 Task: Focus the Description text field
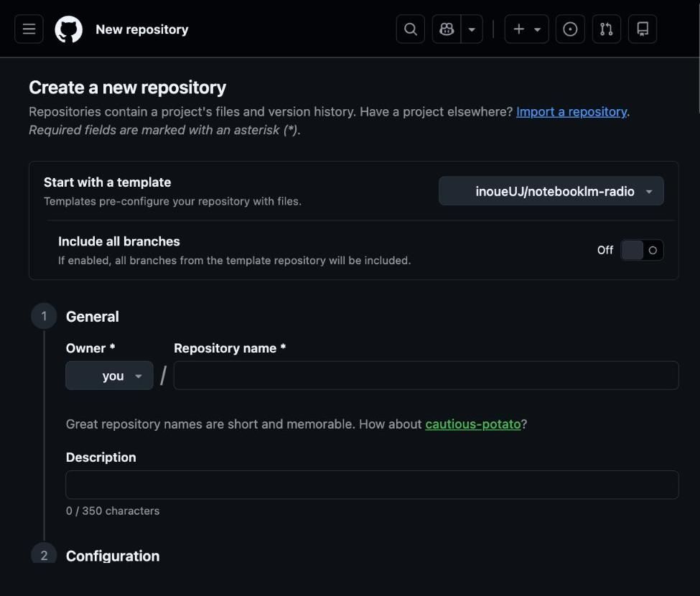tap(373, 485)
